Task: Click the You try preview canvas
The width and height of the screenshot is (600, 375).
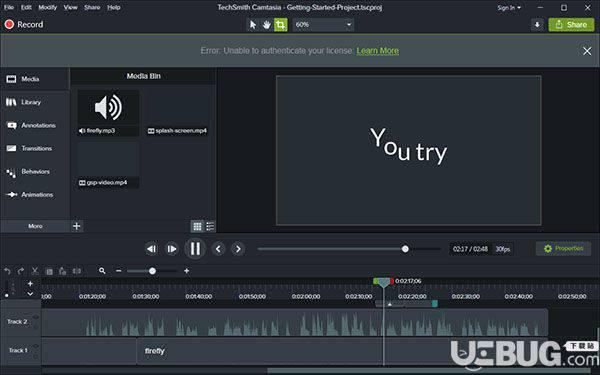Action: point(409,150)
